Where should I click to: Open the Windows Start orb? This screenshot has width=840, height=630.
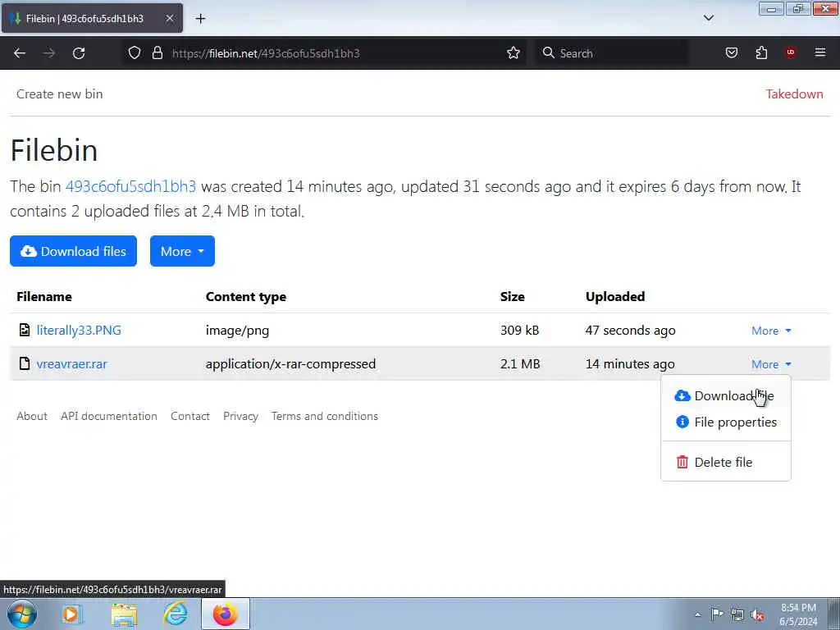tap(22, 614)
